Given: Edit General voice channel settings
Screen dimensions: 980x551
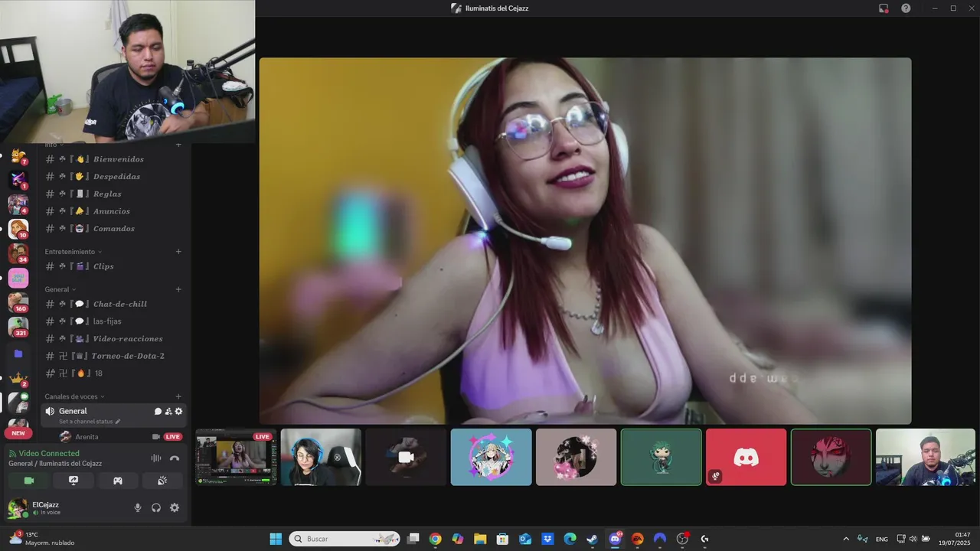Looking at the screenshot, I should pyautogui.click(x=179, y=411).
